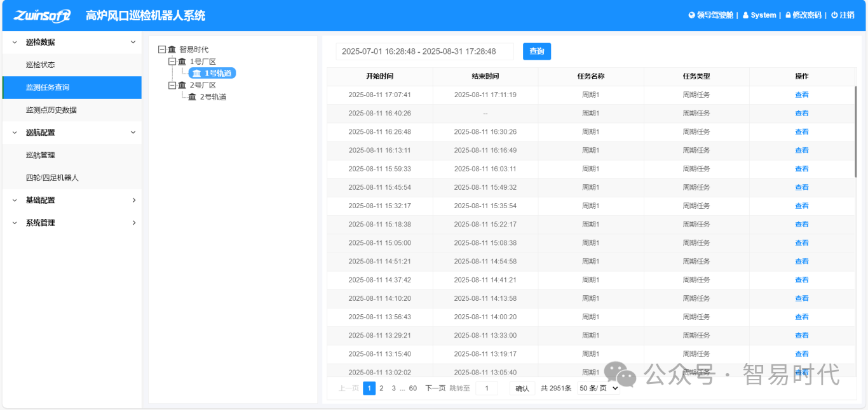Click the date range input field

424,51
